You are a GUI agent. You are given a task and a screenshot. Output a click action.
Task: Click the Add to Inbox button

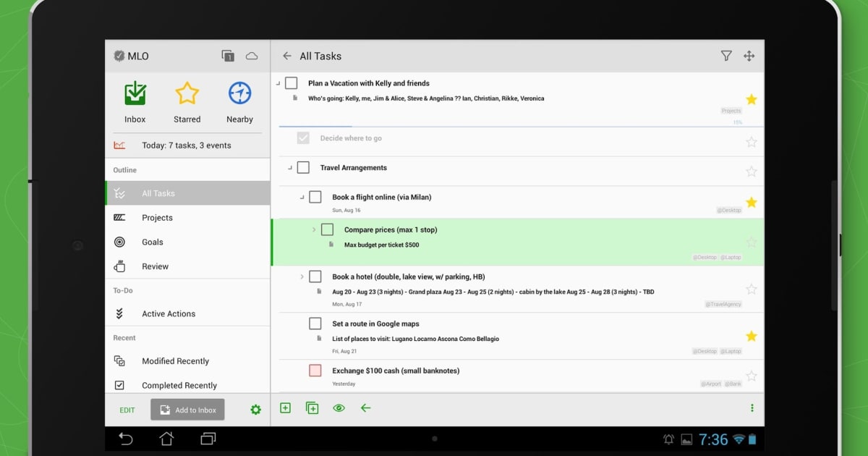[x=187, y=409]
